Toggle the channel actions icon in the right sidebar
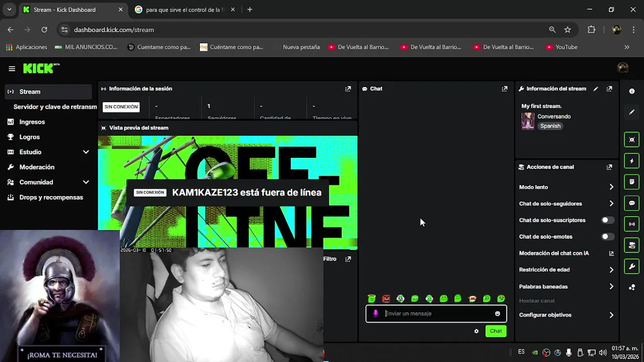Screen dimensions: 644x362 632,245
